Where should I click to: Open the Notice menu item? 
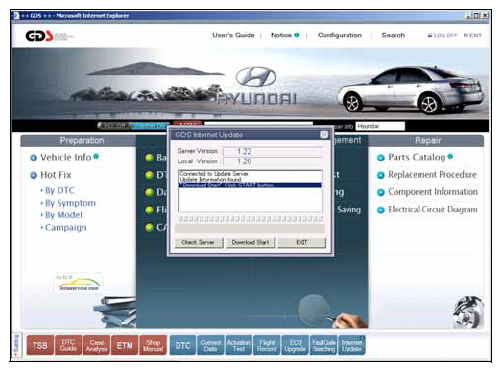point(281,35)
